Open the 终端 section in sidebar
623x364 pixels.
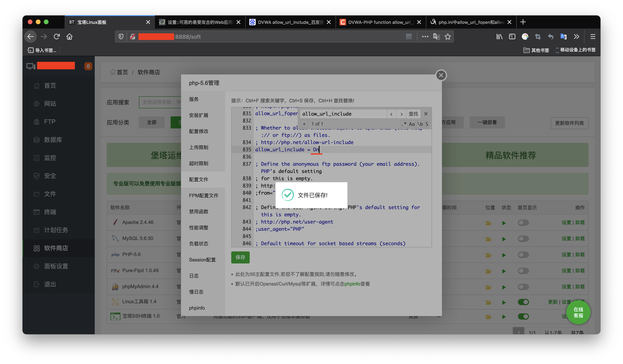coord(50,212)
